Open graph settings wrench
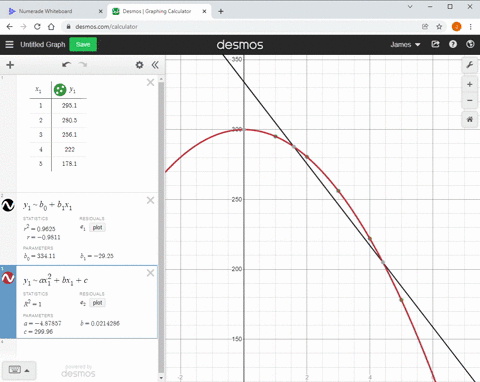The height and width of the screenshot is (382, 480). tap(470, 65)
